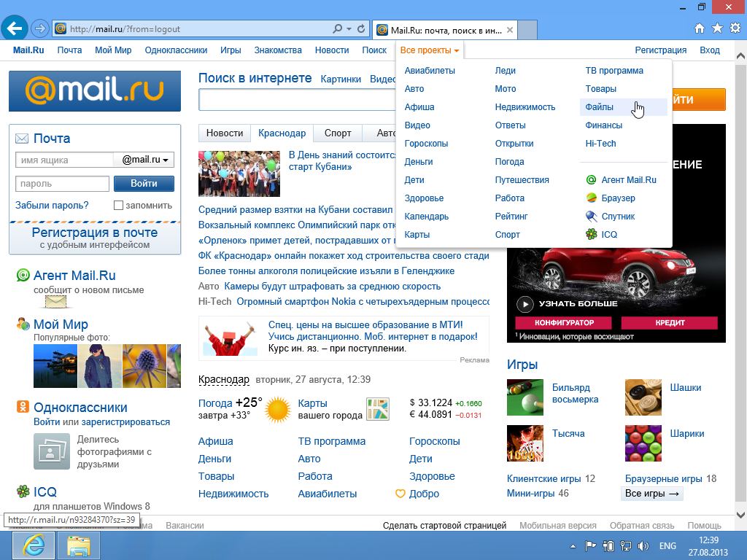Show hidden tray icons arrow

[573, 546]
